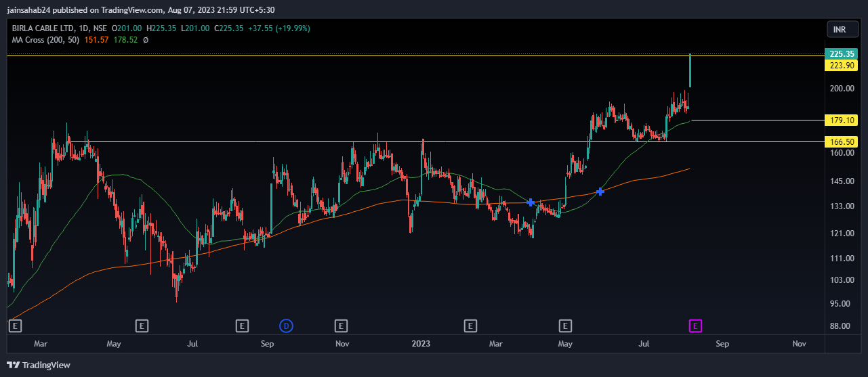Click the 133.00 price axis label

coord(841,206)
